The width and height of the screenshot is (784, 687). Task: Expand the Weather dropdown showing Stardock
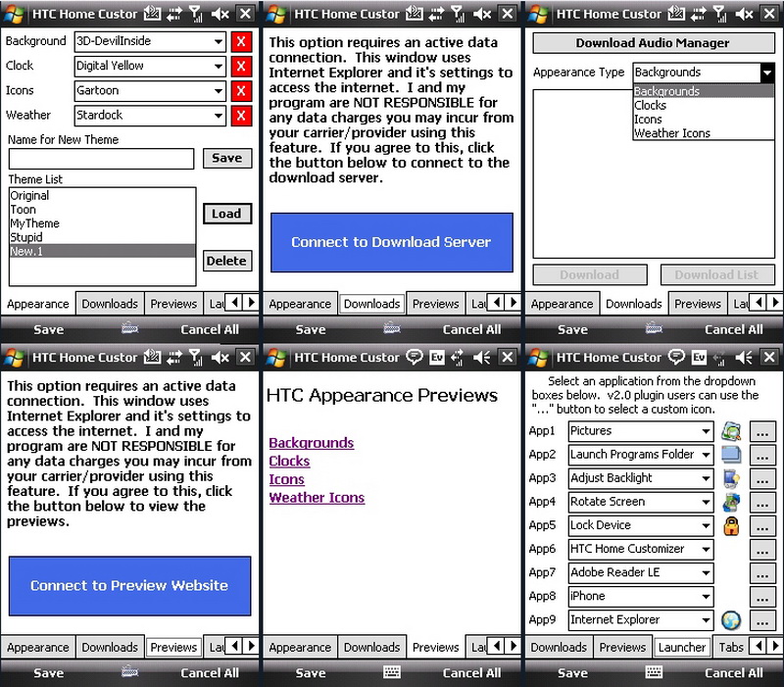tap(150, 116)
